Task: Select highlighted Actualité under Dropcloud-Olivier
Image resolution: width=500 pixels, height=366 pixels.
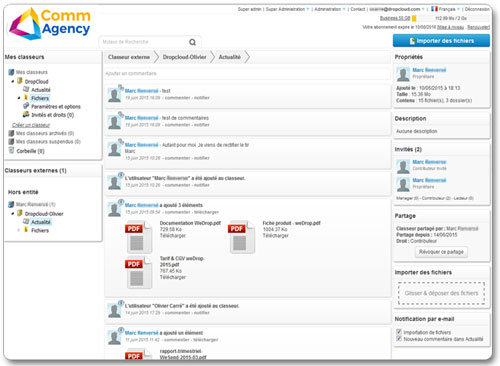Action: [x=41, y=222]
